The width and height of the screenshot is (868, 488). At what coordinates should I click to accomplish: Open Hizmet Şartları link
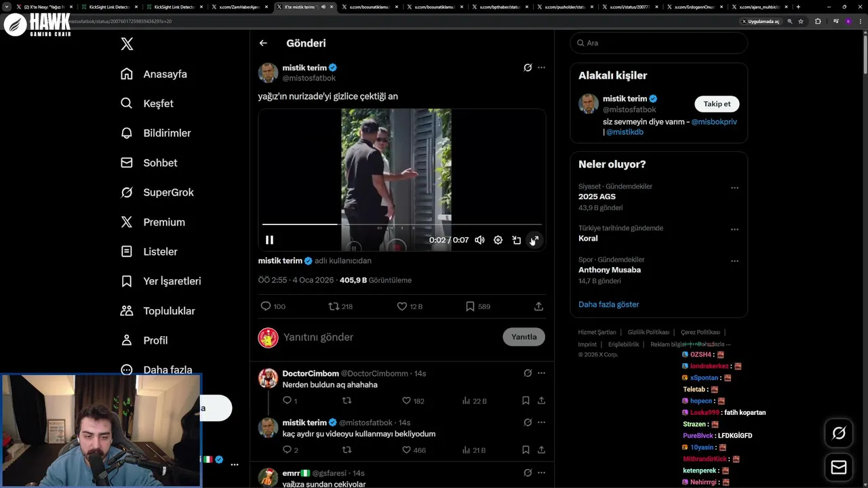[597, 332]
